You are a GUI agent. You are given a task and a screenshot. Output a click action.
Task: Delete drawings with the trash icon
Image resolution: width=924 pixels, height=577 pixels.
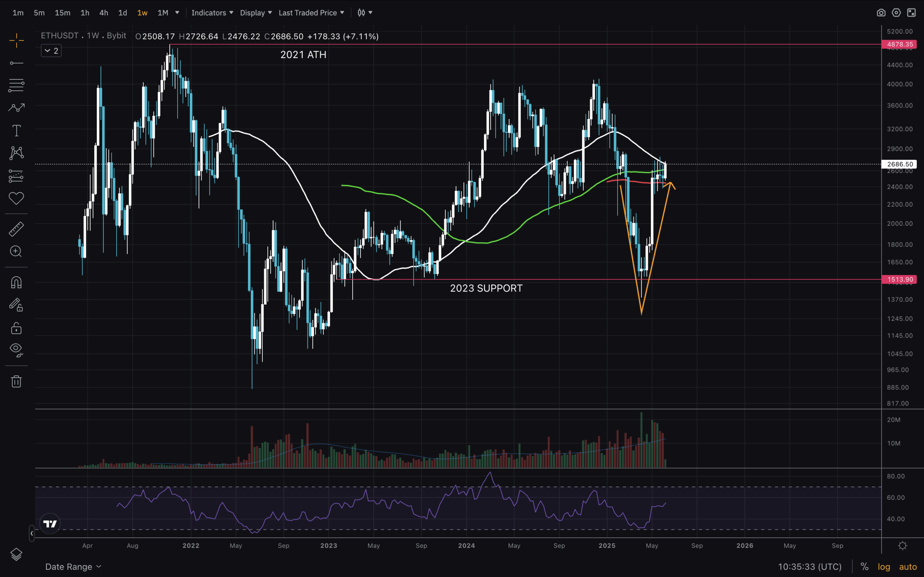pyautogui.click(x=16, y=381)
